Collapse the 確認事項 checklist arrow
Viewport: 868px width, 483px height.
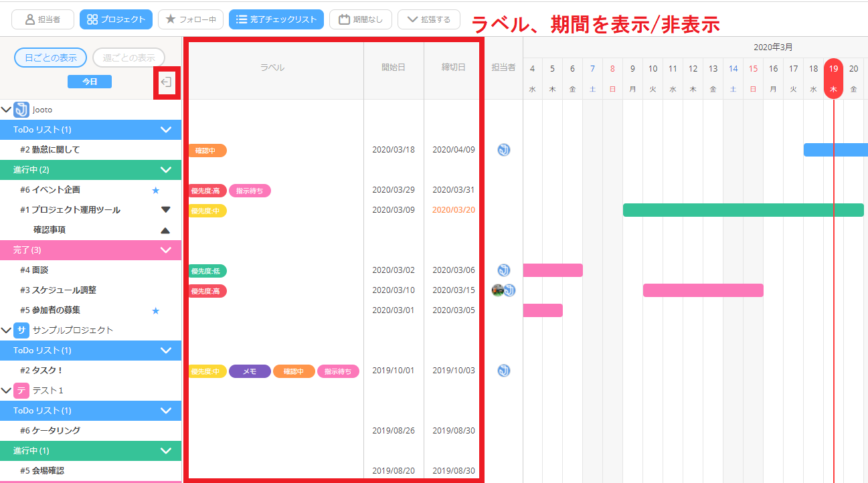coord(166,230)
